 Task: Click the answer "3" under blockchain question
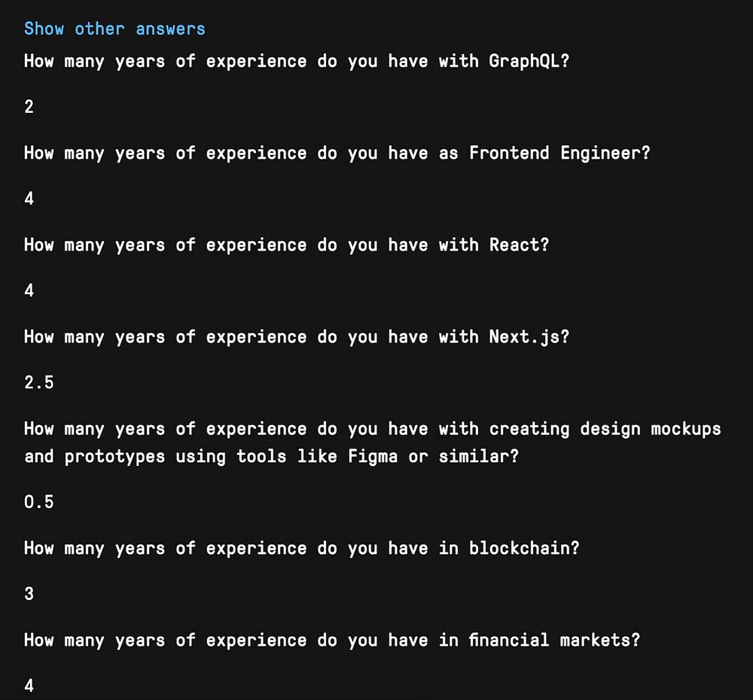click(x=29, y=594)
